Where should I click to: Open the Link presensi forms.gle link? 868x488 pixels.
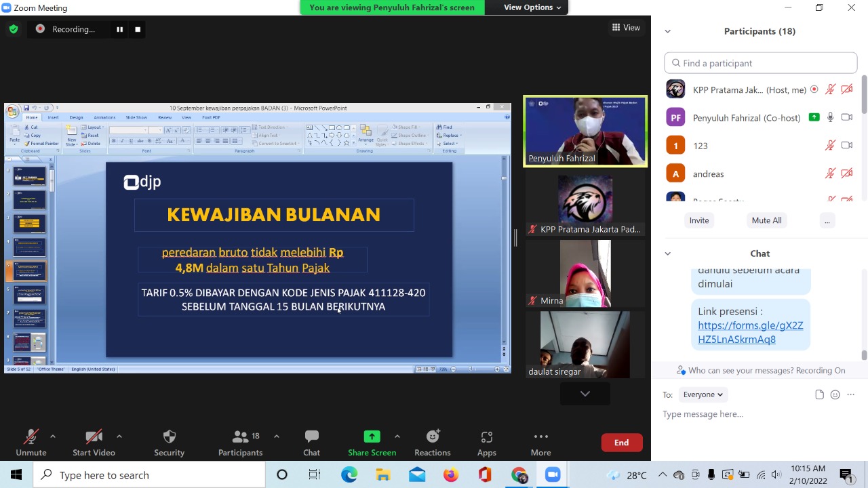[750, 332]
